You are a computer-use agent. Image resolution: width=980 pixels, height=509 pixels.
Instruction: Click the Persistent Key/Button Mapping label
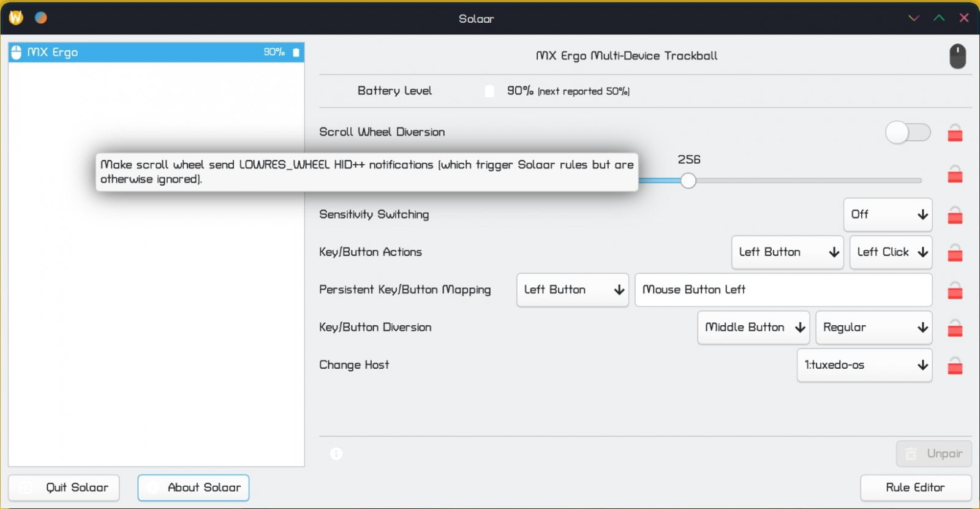tap(405, 290)
